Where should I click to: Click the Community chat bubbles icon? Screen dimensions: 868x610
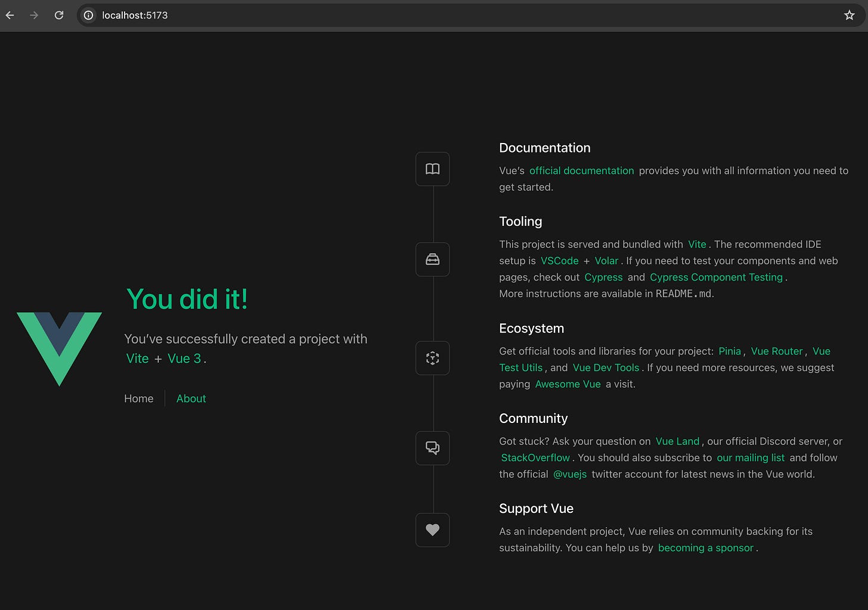click(432, 448)
